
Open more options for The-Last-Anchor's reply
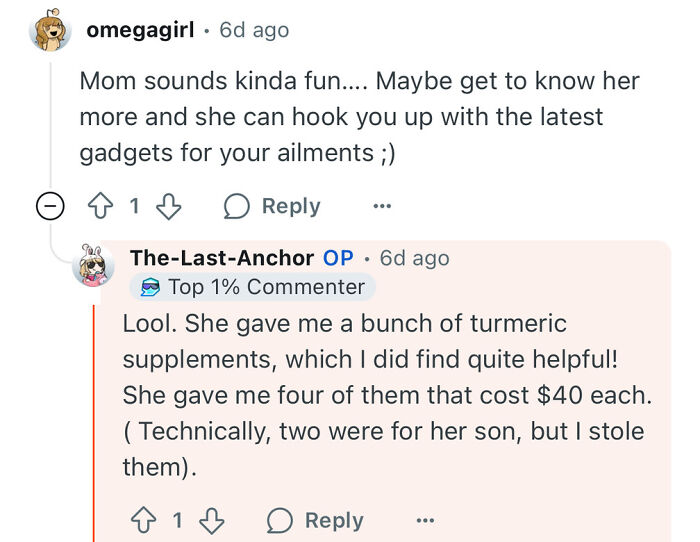(x=425, y=521)
